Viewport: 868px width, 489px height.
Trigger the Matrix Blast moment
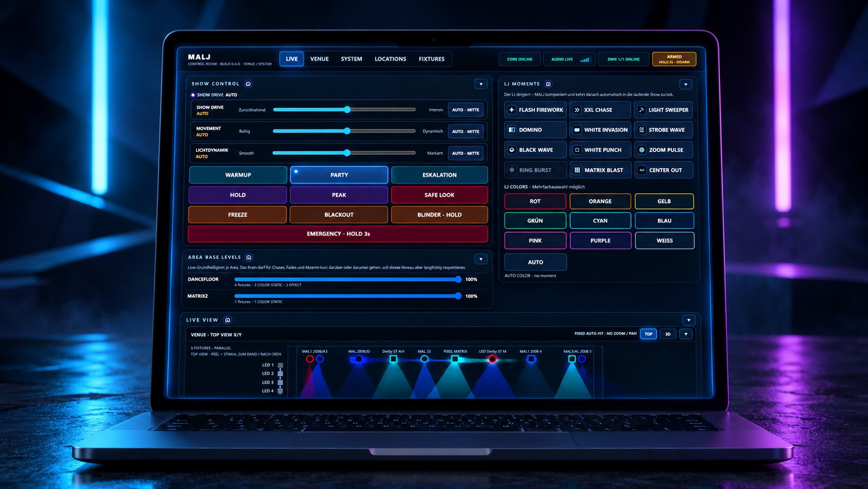click(x=600, y=170)
